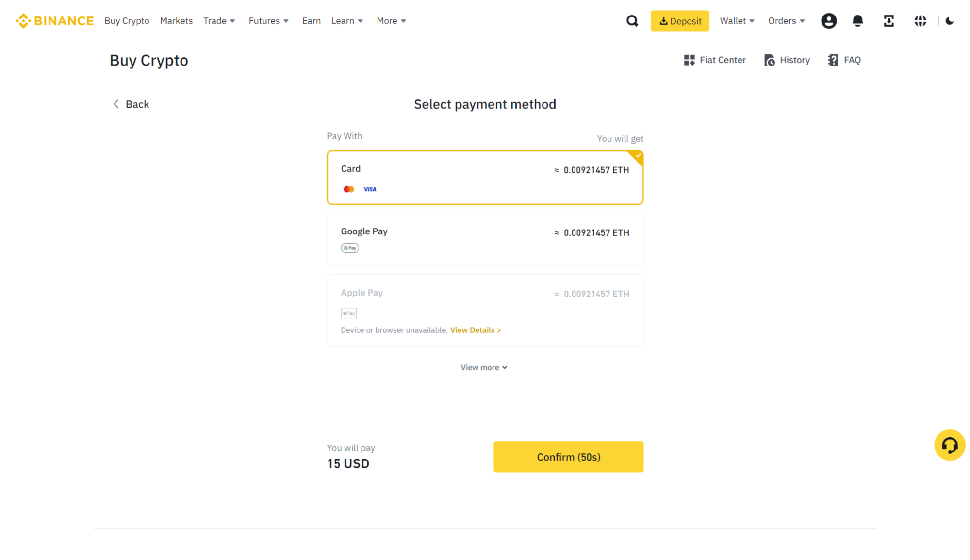Open the FAQ page
Image resolution: width=970 pixels, height=560 pixels.
click(844, 60)
